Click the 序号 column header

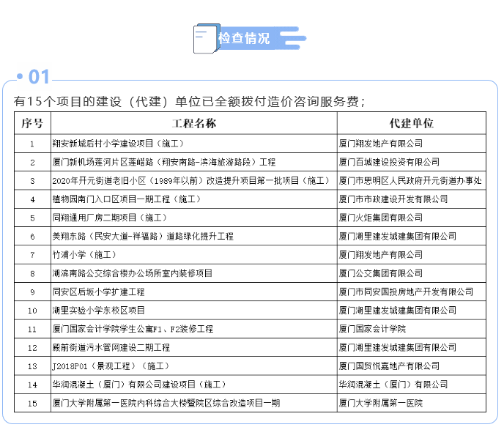point(32,123)
